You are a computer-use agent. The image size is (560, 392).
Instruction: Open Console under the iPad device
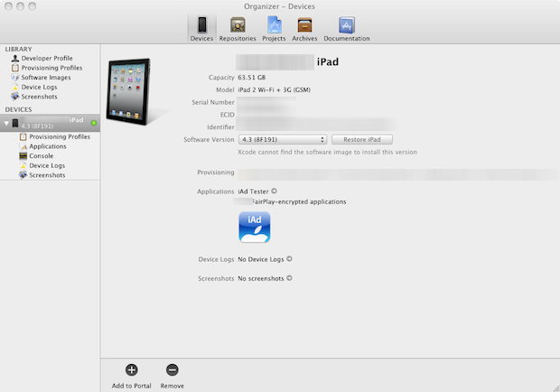[41, 155]
